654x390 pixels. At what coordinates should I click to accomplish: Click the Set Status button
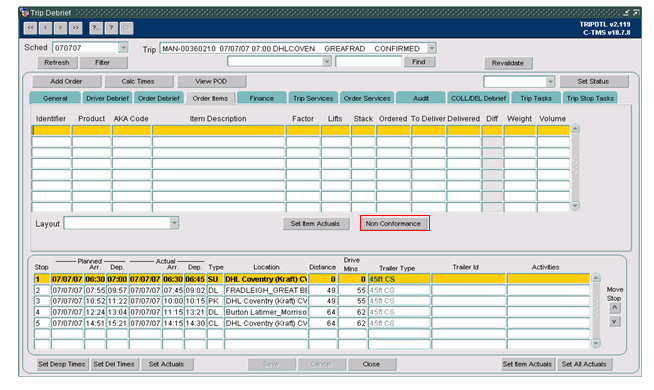pos(593,81)
